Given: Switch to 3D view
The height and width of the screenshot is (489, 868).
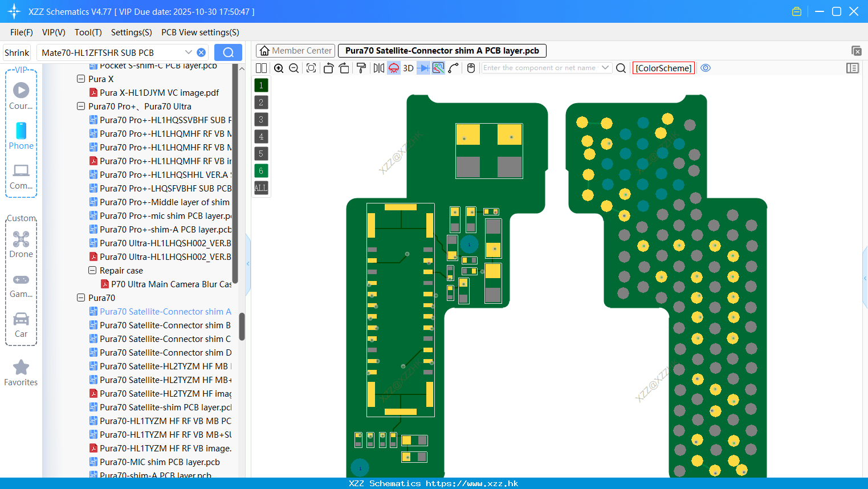Looking at the screenshot, I should click(x=408, y=68).
